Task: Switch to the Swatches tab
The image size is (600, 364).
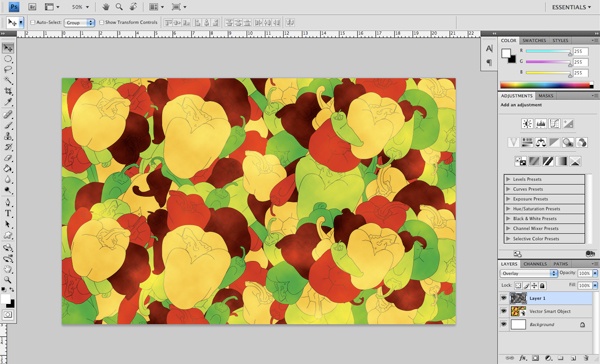Action: pyautogui.click(x=534, y=40)
